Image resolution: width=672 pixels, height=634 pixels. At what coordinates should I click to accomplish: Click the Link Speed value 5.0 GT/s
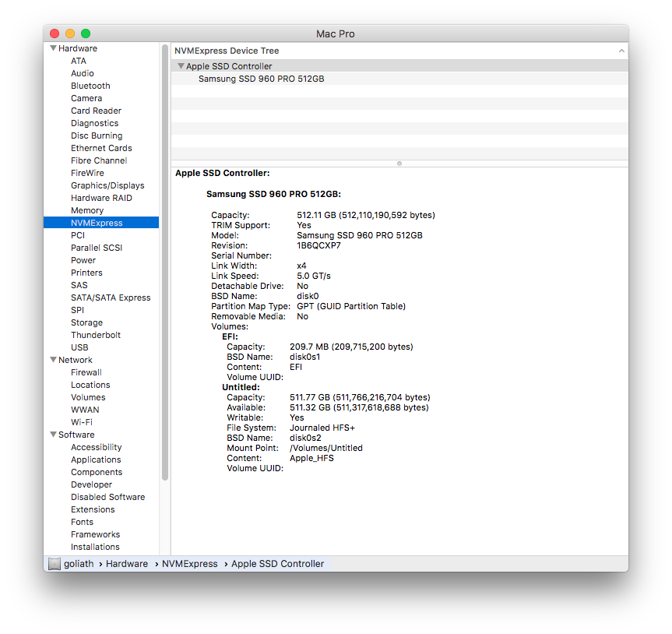click(x=313, y=276)
